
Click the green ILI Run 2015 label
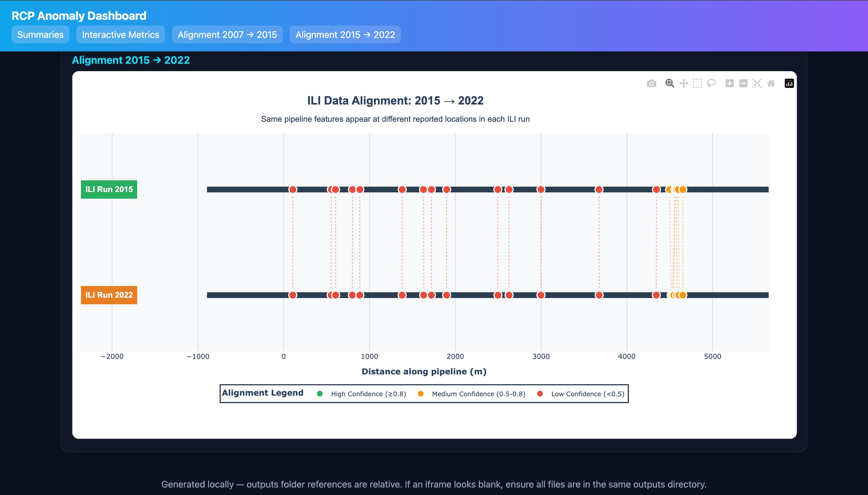[109, 190]
